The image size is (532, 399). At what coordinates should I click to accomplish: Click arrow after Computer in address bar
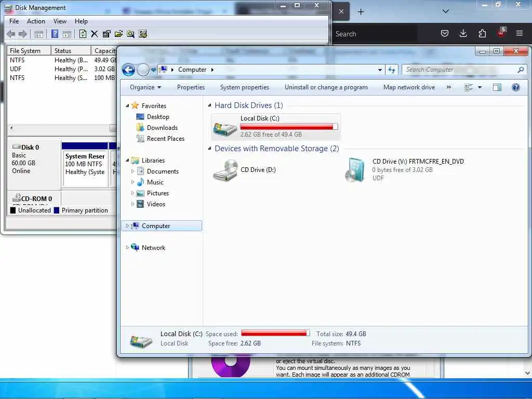pos(212,70)
